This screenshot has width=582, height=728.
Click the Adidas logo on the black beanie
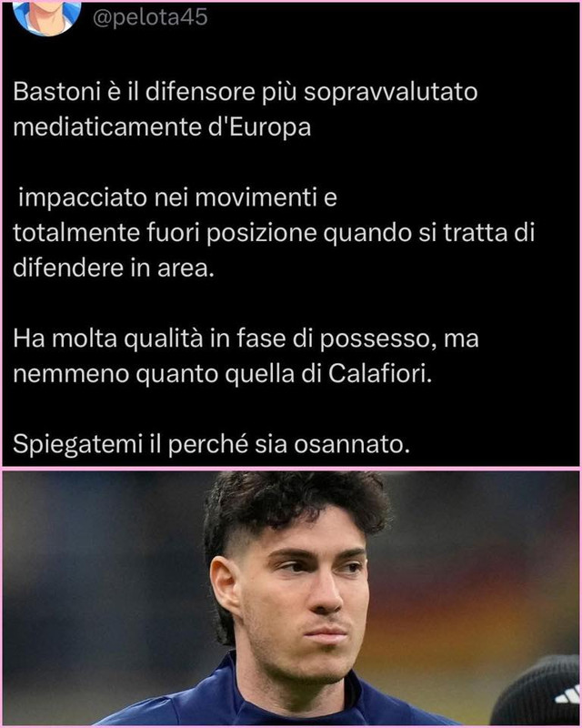point(567,694)
